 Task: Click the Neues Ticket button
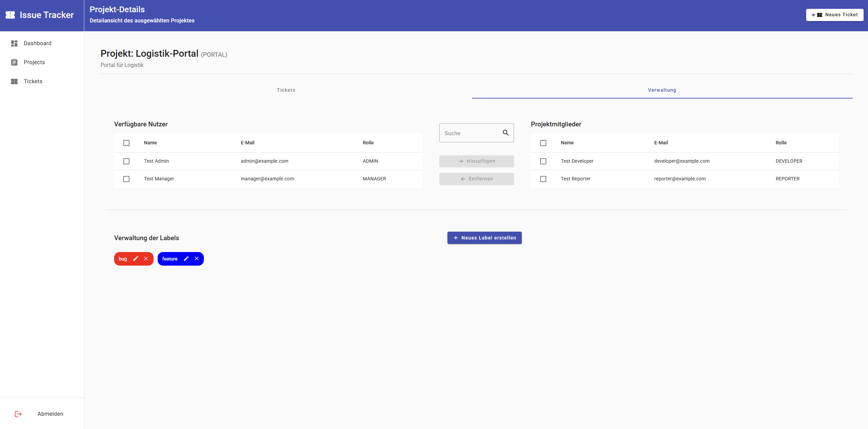click(835, 15)
